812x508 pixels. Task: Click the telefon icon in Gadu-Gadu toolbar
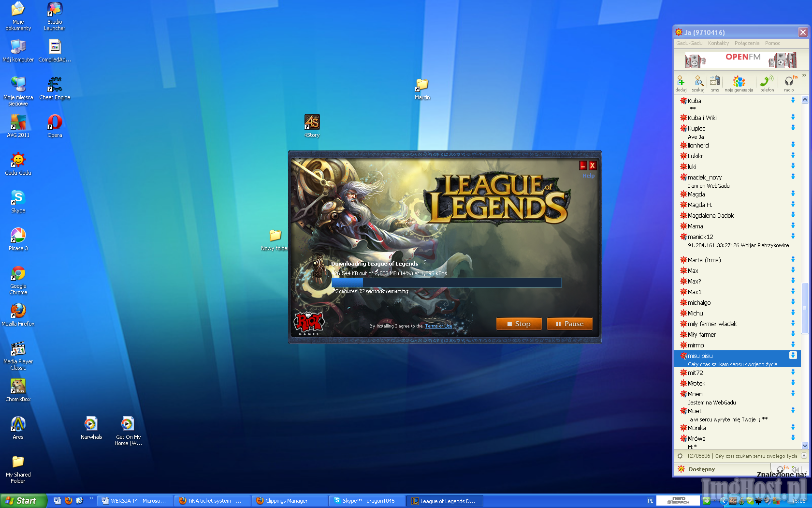point(767,83)
